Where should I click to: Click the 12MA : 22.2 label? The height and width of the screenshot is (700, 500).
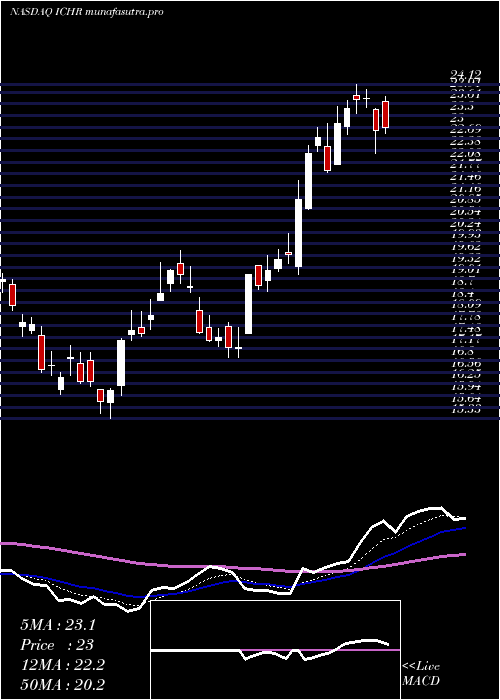[x=62, y=665]
